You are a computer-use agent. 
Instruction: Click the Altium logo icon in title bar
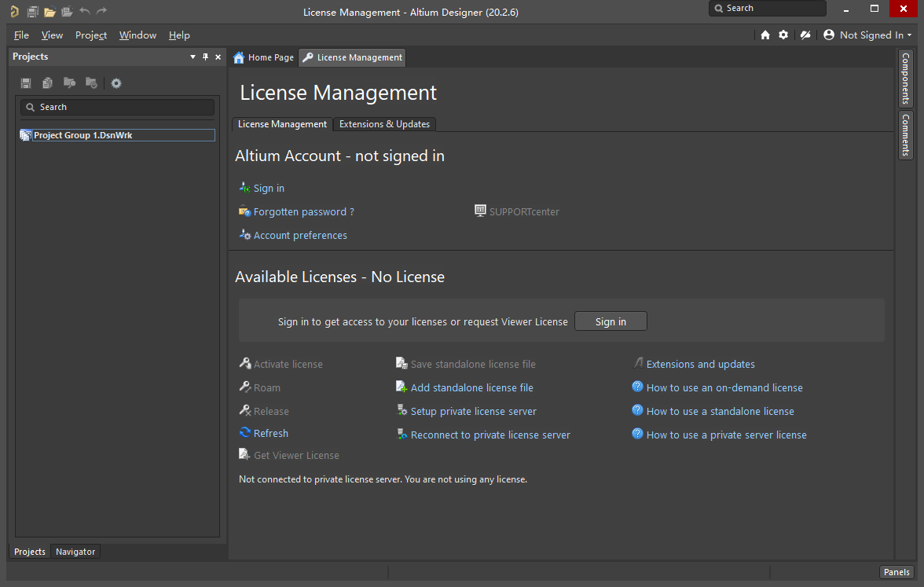click(14, 12)
